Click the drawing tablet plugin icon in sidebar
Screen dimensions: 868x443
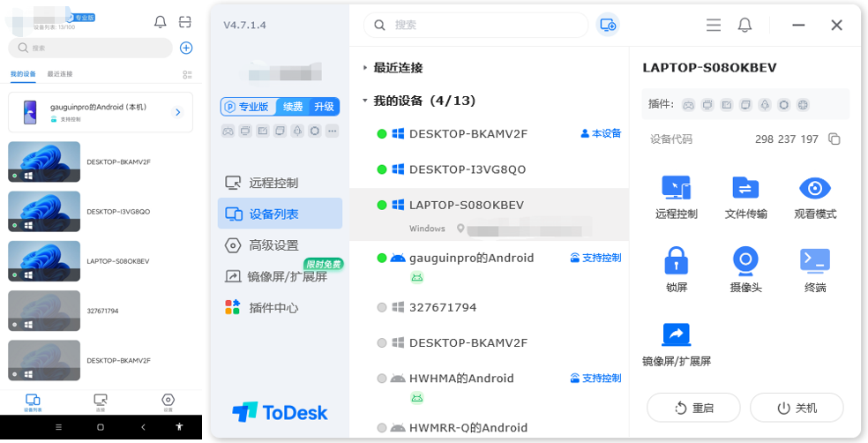(262, 131)
